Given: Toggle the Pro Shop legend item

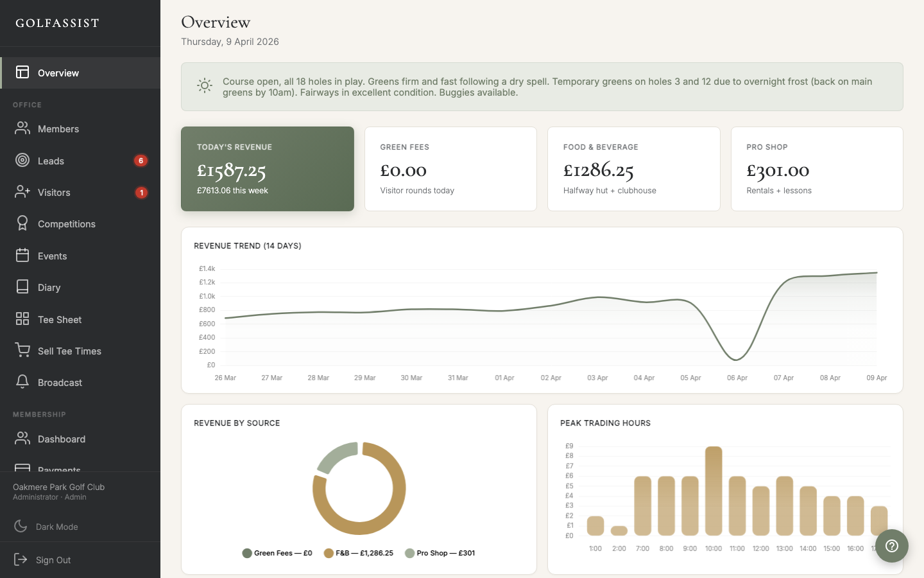Looking at the screenshot, I should pos(440,552).
